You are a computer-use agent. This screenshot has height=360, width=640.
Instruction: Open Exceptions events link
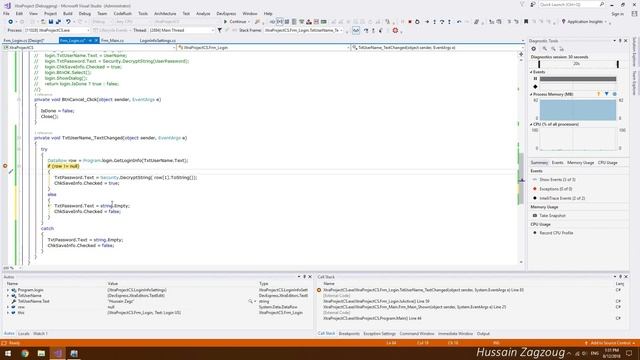(556, 189)
